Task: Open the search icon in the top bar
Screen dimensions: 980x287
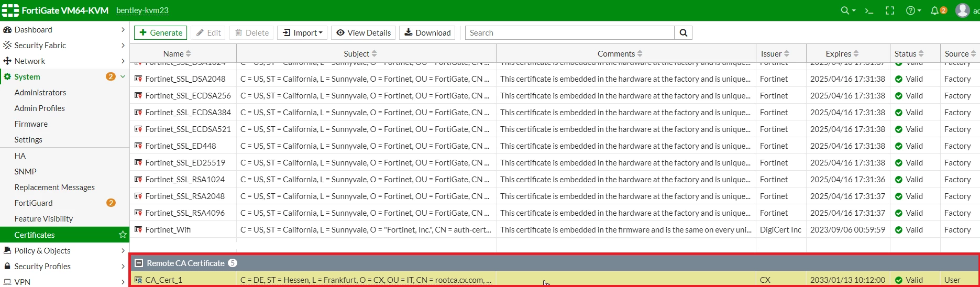Action: click(x=847, y=10)
